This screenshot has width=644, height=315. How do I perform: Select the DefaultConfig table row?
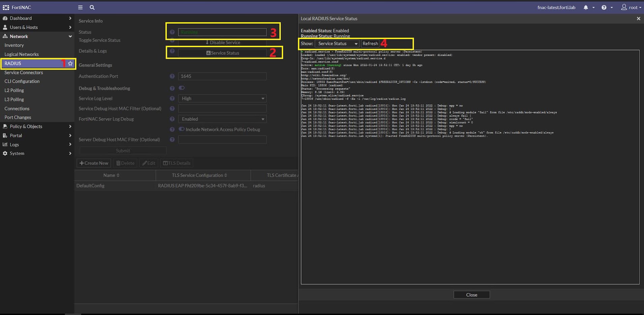[x=186, y=186]
